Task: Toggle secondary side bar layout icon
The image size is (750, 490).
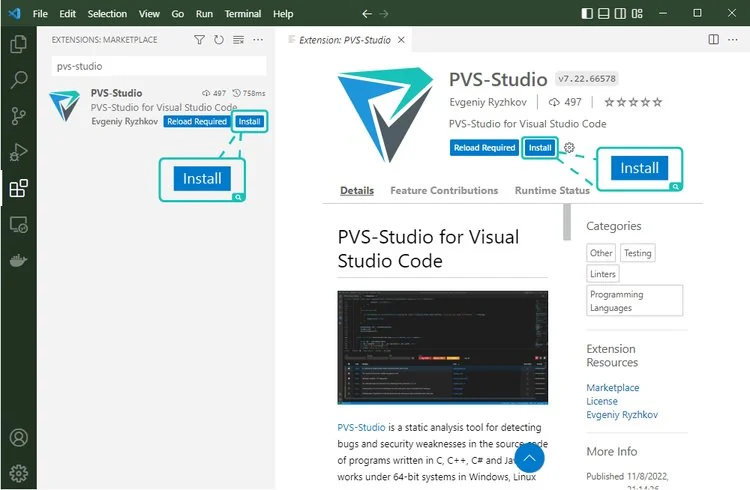Action: coord(620,13)
